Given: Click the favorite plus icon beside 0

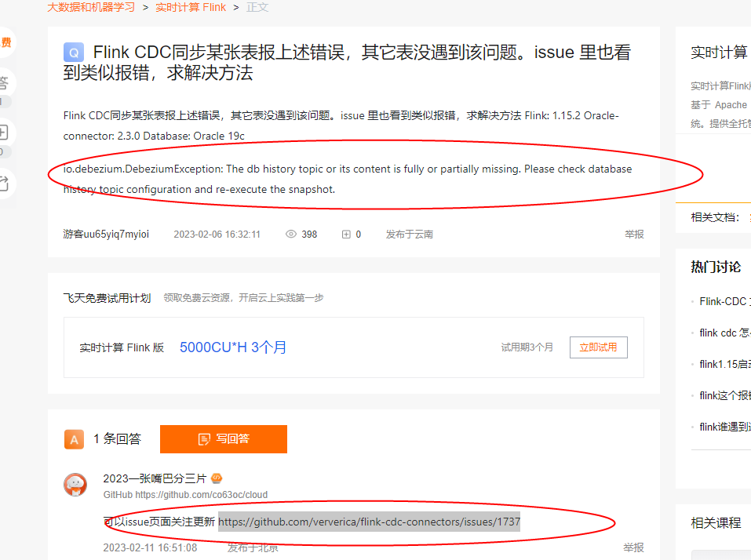Looking at the screenshot, I should pyautogui.click(x=346, y=234).
